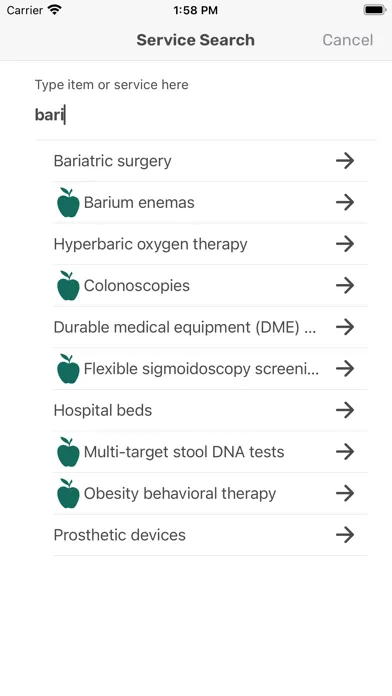
Task: Open the Colonoscopies entry
Action: point(210,285)
